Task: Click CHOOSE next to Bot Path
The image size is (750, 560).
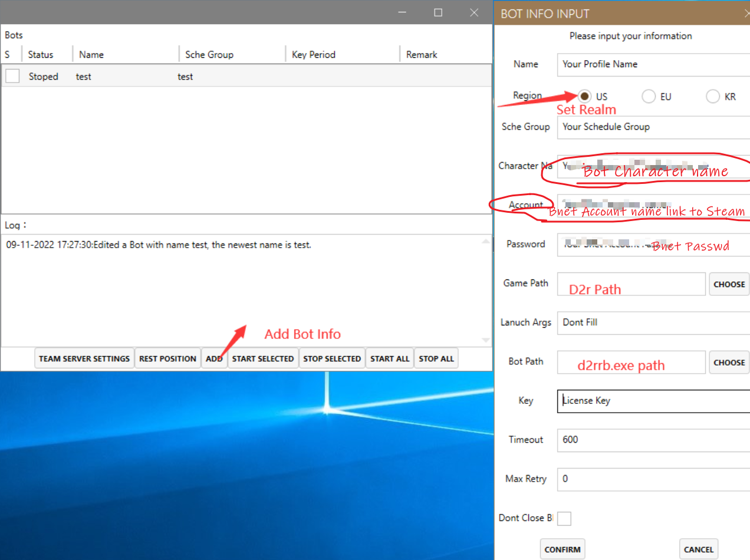Action: pos(729,363)
